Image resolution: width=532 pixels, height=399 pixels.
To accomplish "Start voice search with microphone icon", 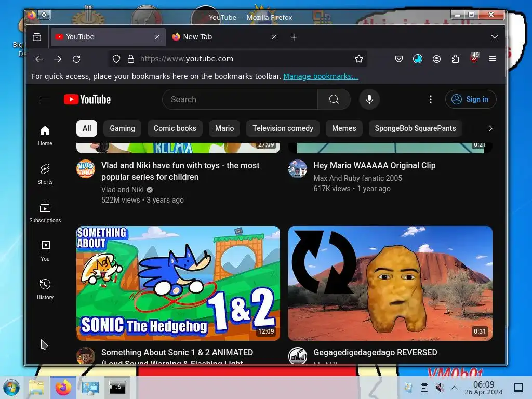I will click(369, 99).
